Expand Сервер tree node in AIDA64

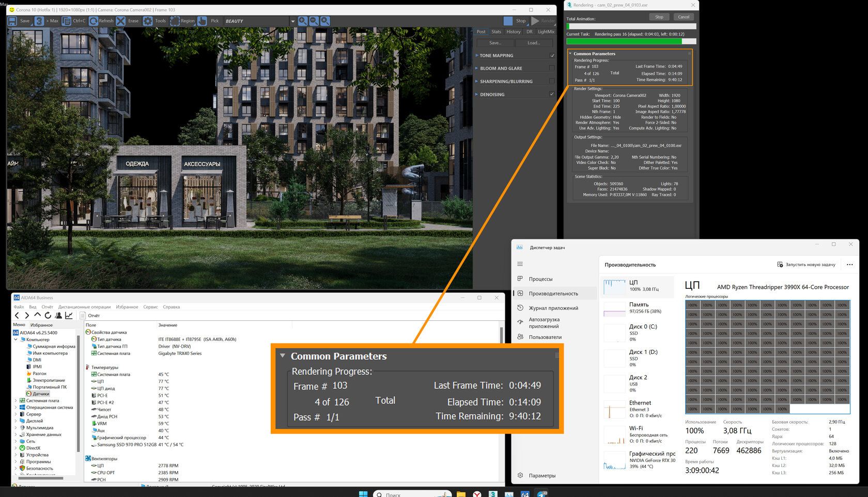tap(16, 414)
